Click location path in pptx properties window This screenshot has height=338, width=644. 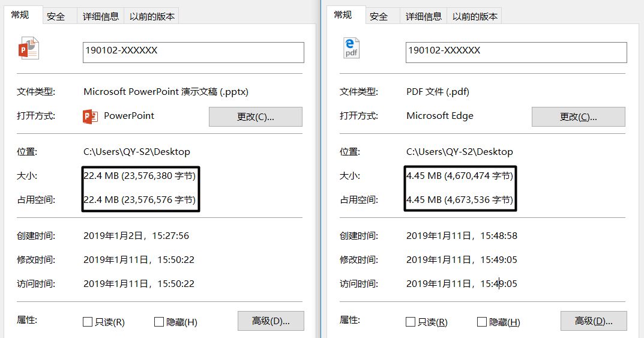pos(137,151)
